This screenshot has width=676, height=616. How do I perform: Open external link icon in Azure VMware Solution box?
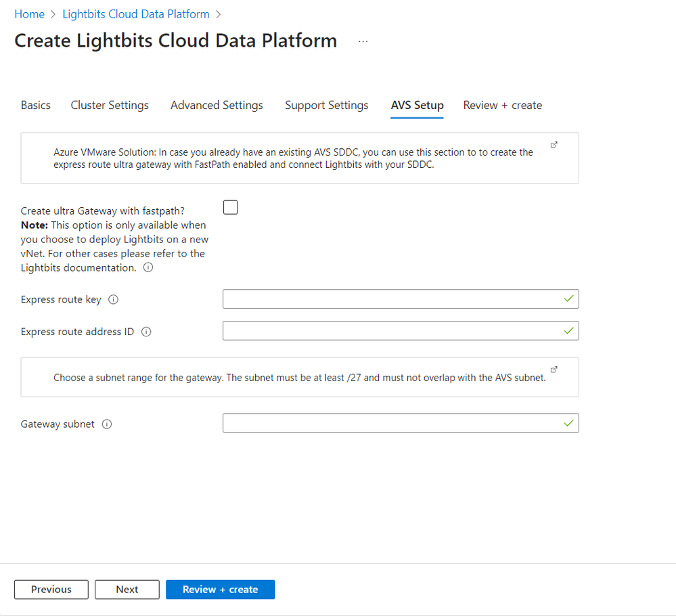(554, 145)
